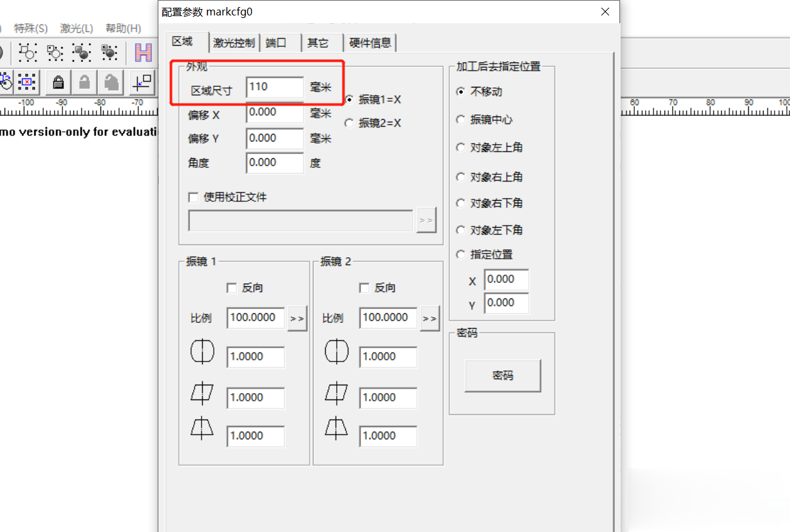Open the 硬件信息 tab
Image resolution: width=790 pixels, height=532 pixels.
(370, 43)
